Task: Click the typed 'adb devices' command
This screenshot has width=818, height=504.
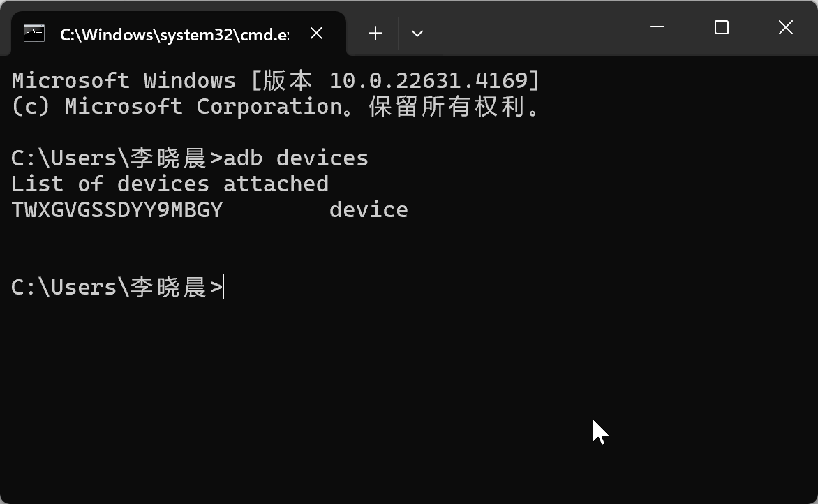Action: [x=296, y=158]
